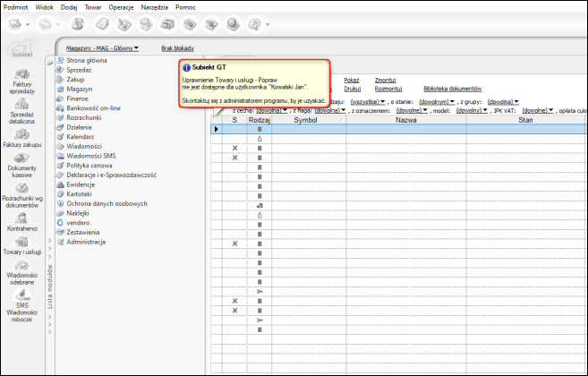Select Deklaracje i e-Sprawozdawczość module

click(111, 175)
